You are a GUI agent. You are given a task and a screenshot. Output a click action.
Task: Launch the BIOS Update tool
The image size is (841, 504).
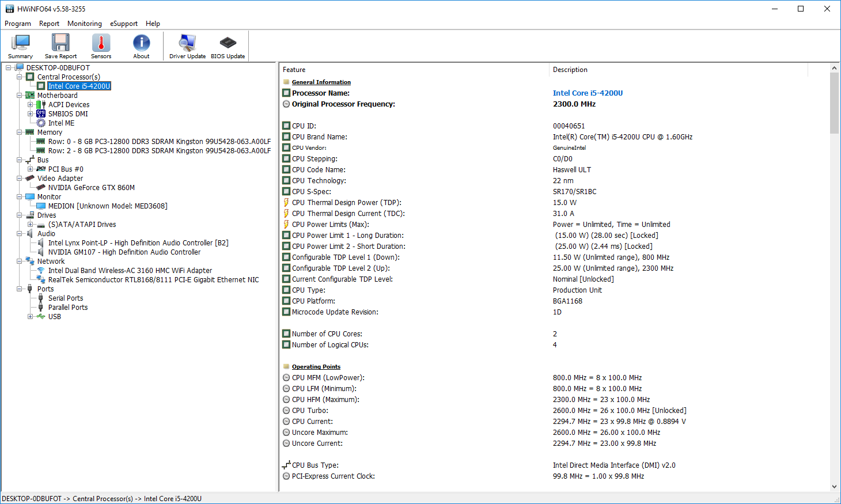tap(228, 46)
